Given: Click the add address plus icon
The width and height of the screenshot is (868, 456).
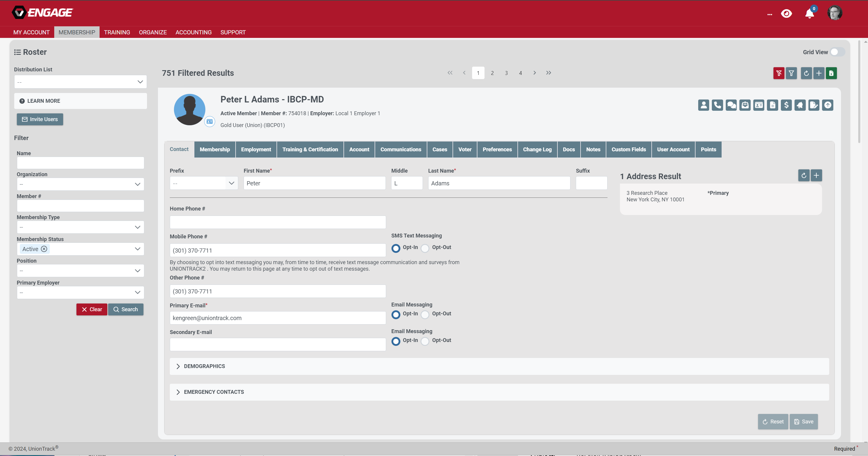Looking at the screenshot, I should click(816, 175).
